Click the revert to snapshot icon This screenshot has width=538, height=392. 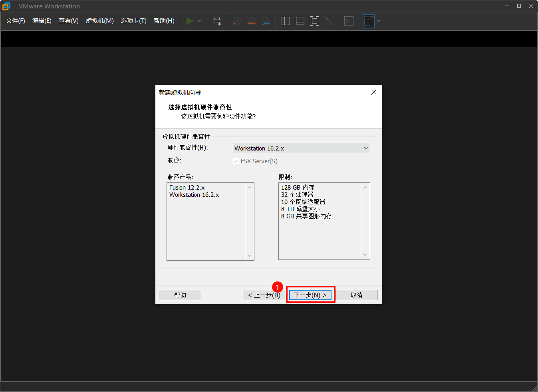pos(251,21)
